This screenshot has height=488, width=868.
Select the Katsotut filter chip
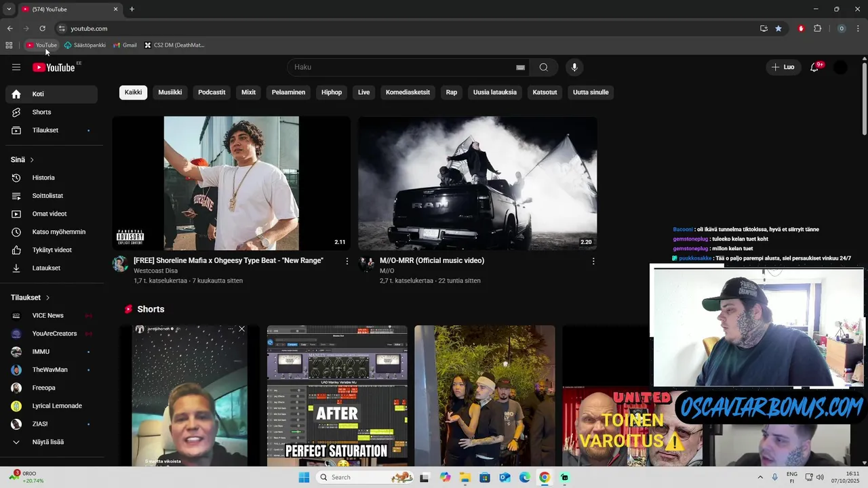pyautogui.click(x=545, y=92)
